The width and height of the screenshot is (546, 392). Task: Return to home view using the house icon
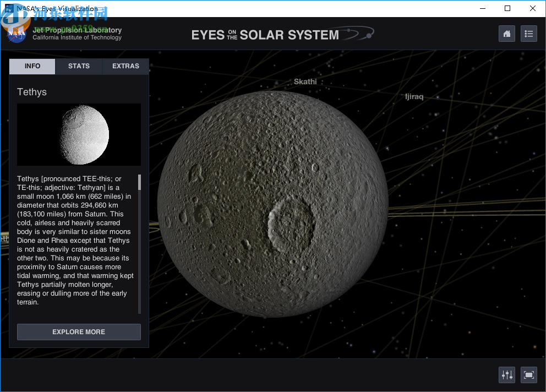click(x=506, y=34)
